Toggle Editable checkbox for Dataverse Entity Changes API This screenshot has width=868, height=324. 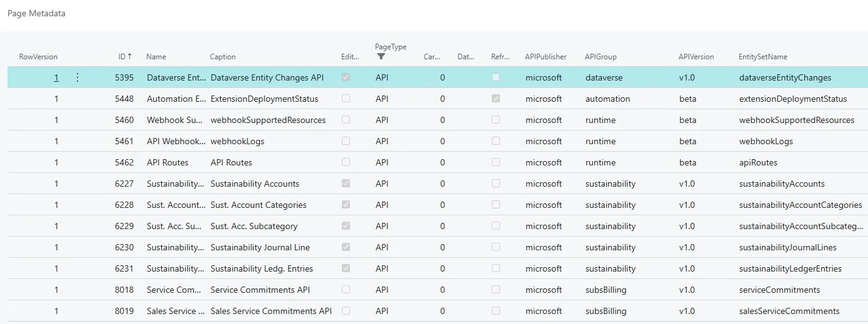[346, 77]
